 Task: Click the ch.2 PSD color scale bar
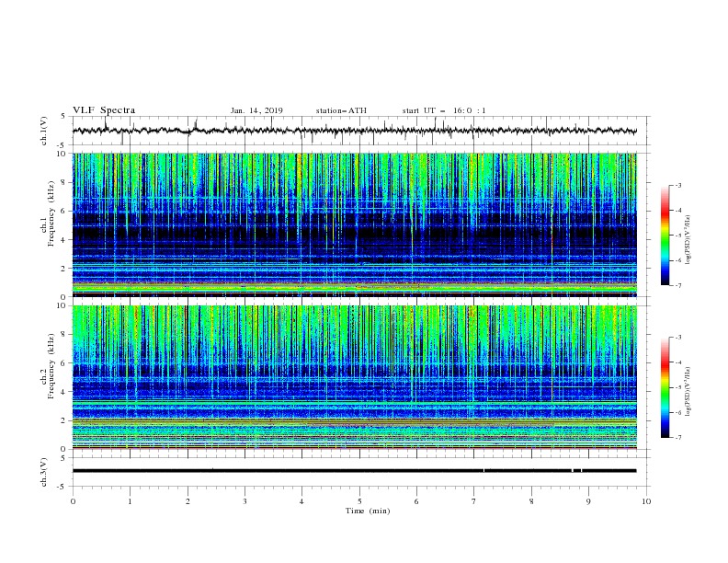click(665, 387)
